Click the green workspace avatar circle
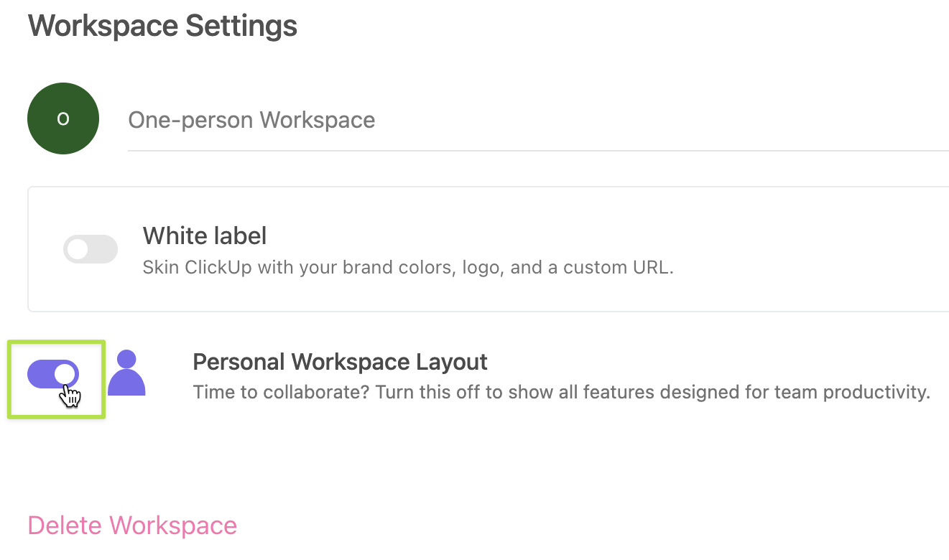The width and height of the screenshot is (949, 560). pyautogui.click(x=63, y=118)
